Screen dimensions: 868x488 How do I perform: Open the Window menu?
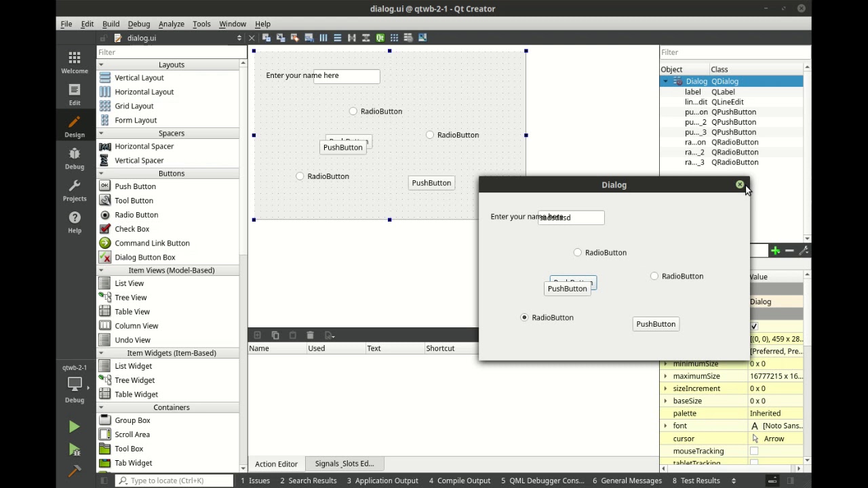pyautogui.click(x=233, y=24)
